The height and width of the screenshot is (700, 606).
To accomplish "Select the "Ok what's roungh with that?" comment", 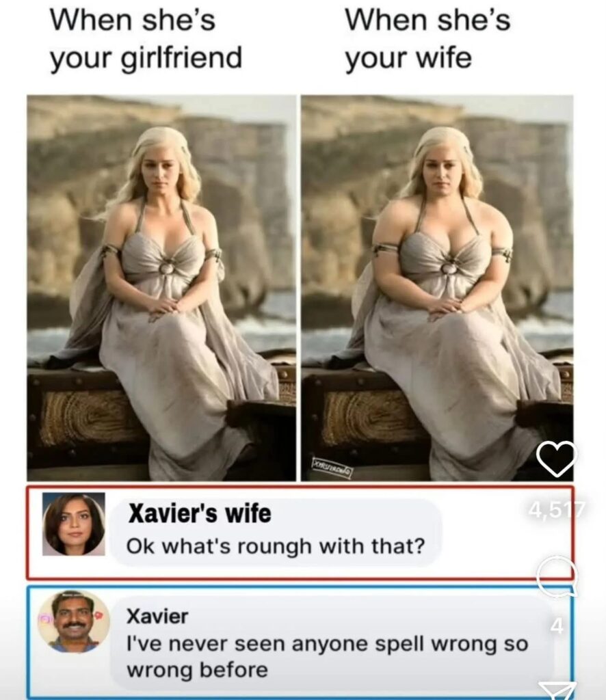I will [x=276, y=546].
